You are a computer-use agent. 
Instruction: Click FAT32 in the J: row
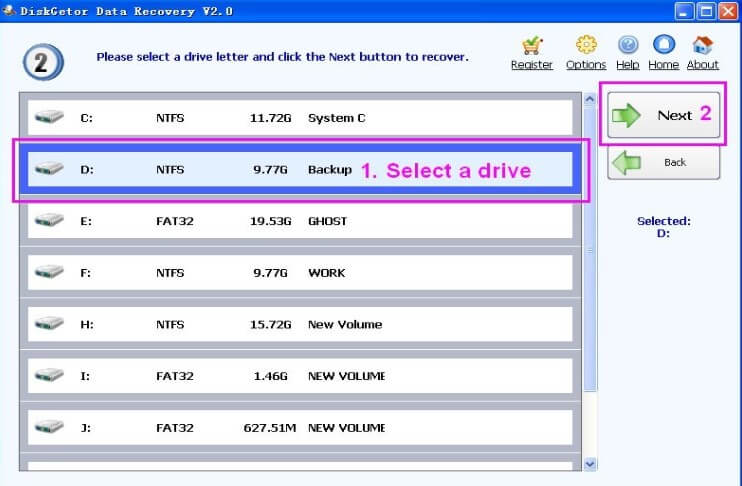pyautogui.click(x=175, y=428)
